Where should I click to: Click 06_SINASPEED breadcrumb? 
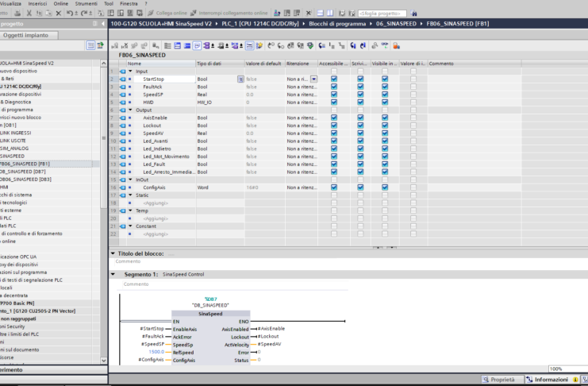click(396, 24)
